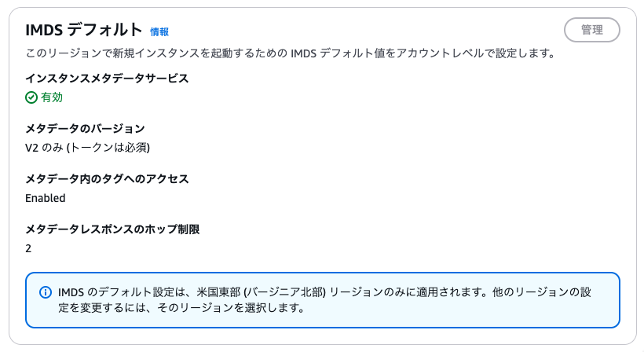Click the インスタンスメタデータサービス label

coord(107,79)
